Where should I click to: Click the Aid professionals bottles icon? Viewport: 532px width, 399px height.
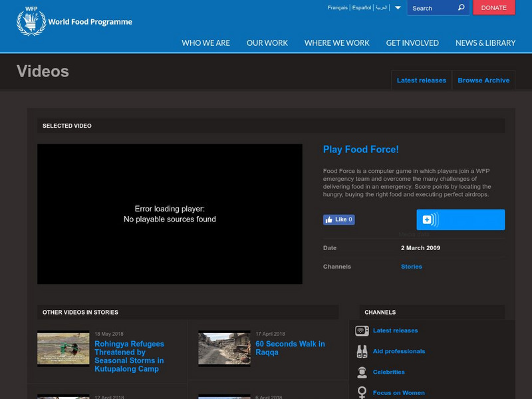[x=361, y=350]
